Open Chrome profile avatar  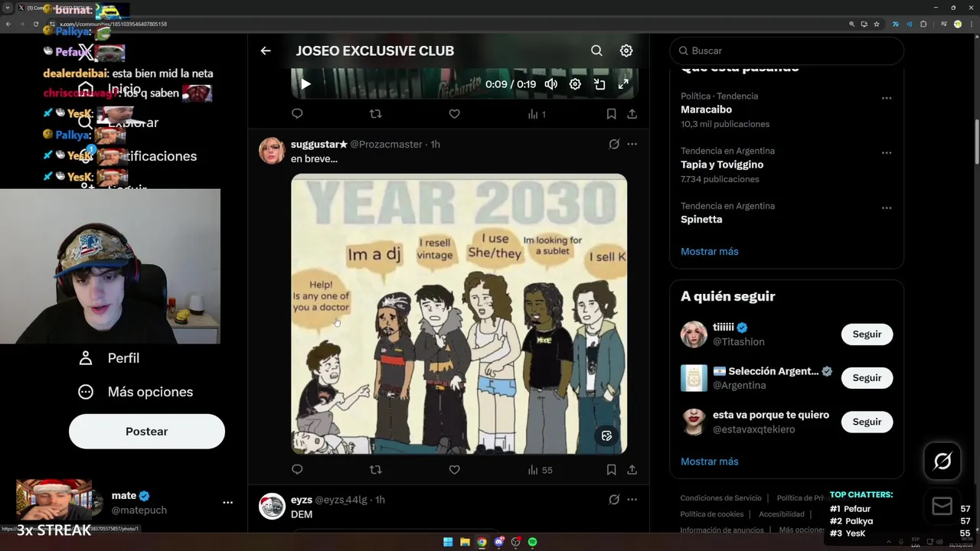tap(957, 24)
